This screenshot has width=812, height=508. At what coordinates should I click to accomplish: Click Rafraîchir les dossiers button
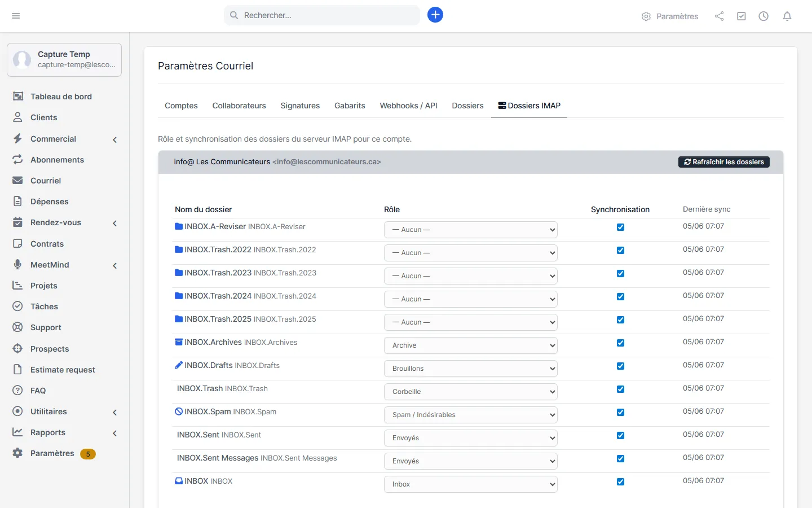point(724,162)
